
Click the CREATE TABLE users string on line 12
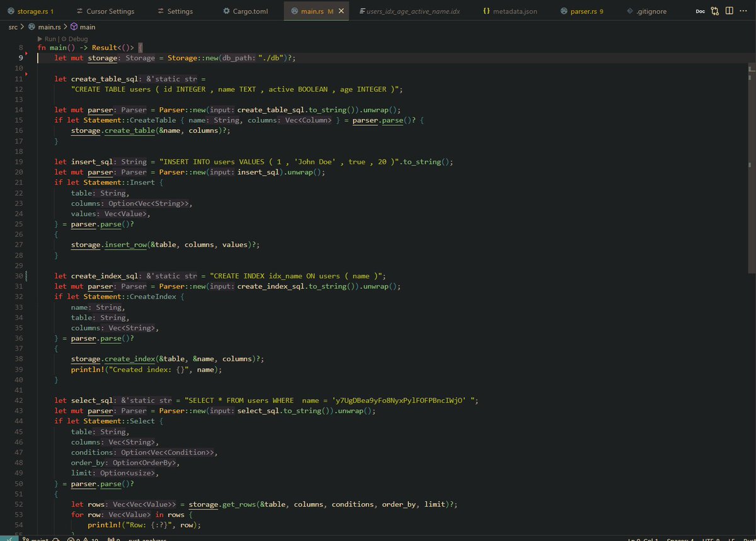[x=234, y=89]
